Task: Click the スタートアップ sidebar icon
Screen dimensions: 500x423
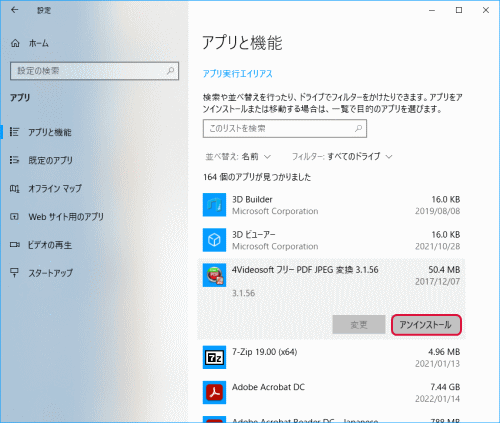Action: coord(14,273)
